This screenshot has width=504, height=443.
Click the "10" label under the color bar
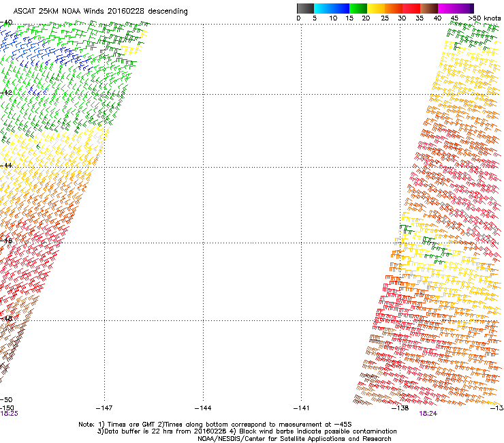click(333, 18)
